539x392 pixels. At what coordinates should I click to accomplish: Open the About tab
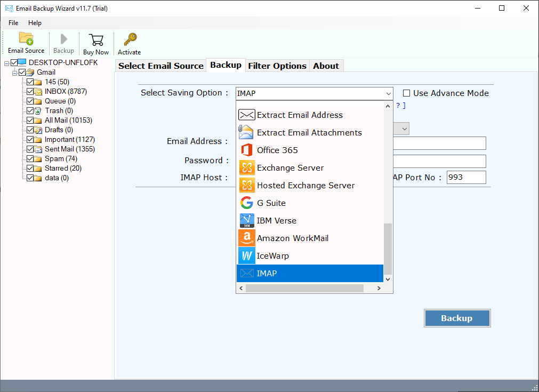[326, 66]
